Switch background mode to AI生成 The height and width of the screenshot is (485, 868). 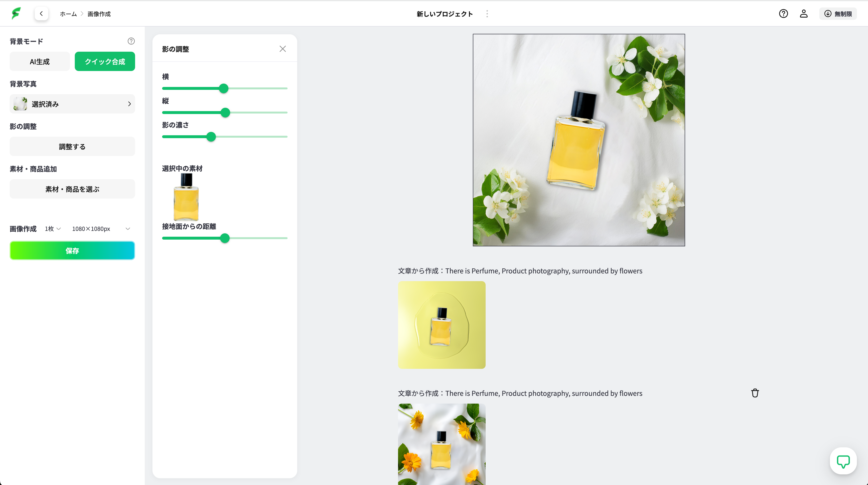tap(39, 61)
